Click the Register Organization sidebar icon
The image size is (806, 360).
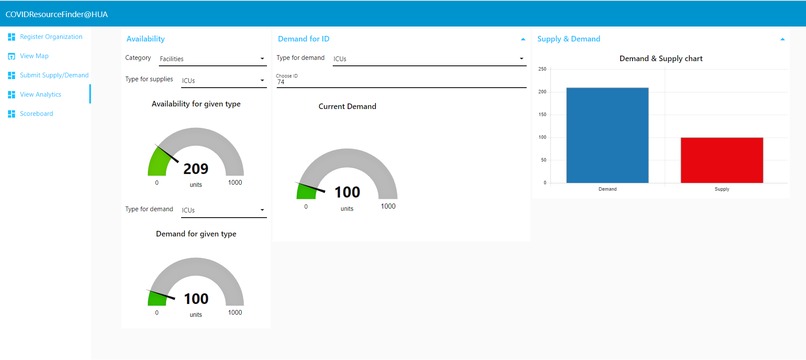tap(11, 37)
